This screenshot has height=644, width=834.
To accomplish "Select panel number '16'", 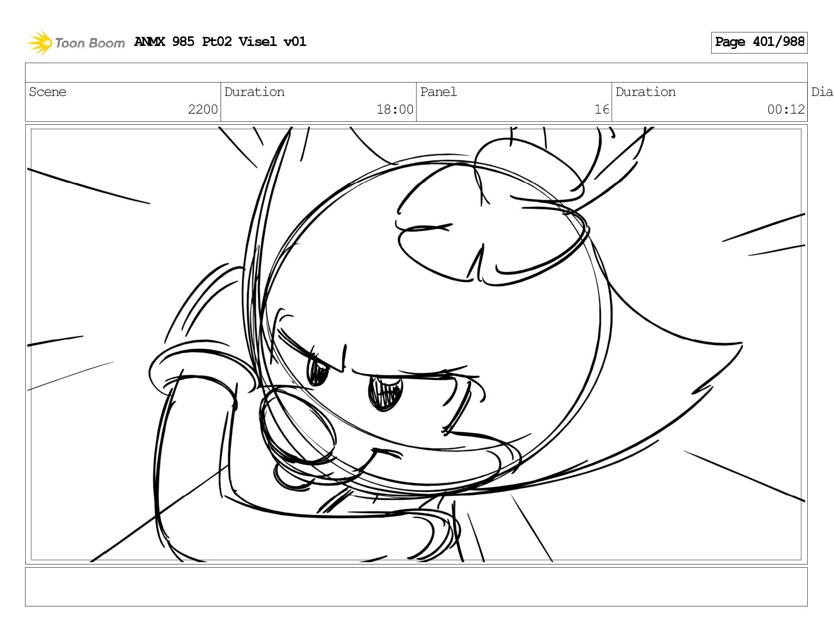I will [x=601, y=109].
